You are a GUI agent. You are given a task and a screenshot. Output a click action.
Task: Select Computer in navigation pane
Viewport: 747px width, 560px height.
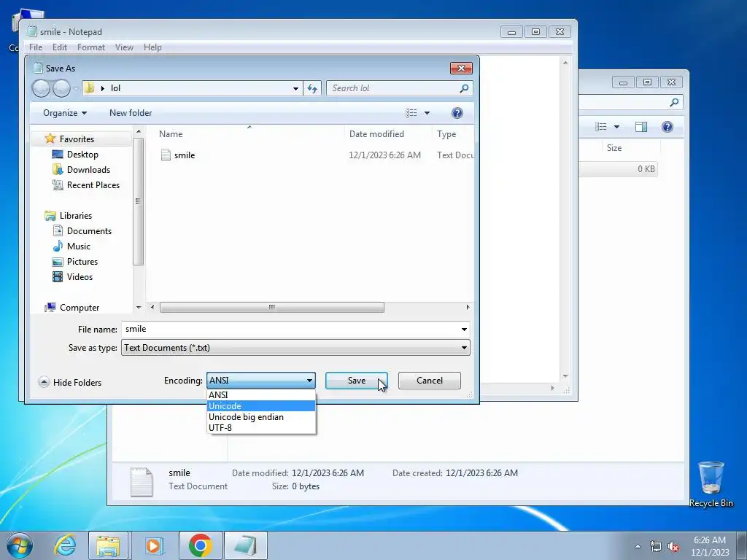pyautogui.click(x=80, y=308)
